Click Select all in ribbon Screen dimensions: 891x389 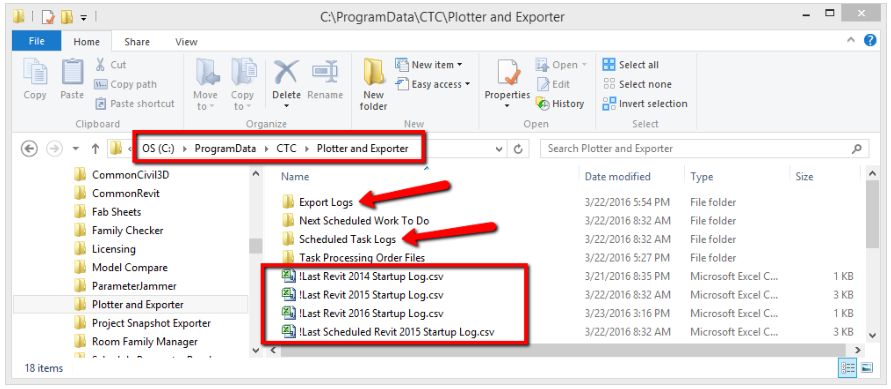click(x=631, y=65)
